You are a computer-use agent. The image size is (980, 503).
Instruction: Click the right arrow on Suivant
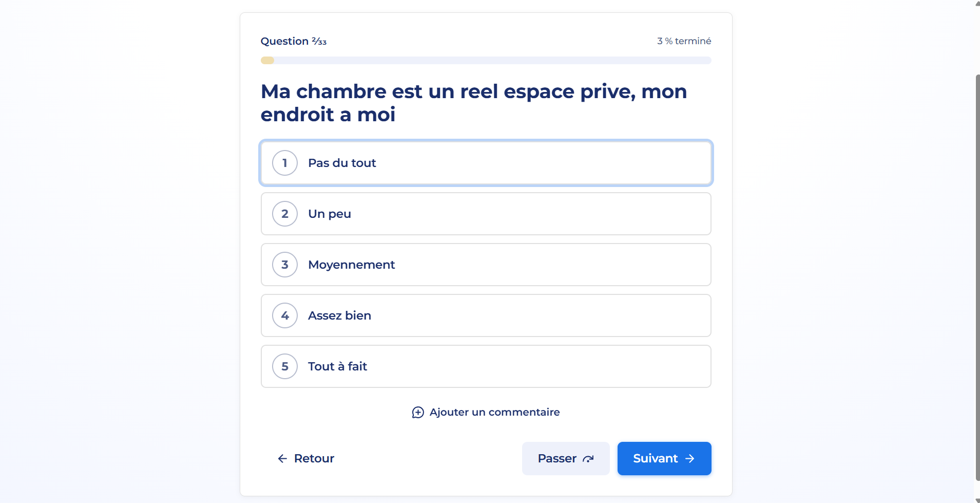(x=690, y=458)
